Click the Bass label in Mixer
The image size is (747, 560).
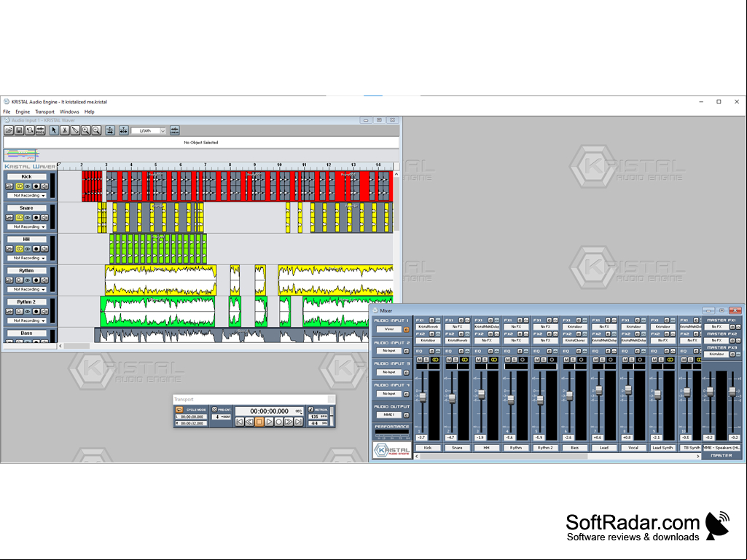(574, 448)
